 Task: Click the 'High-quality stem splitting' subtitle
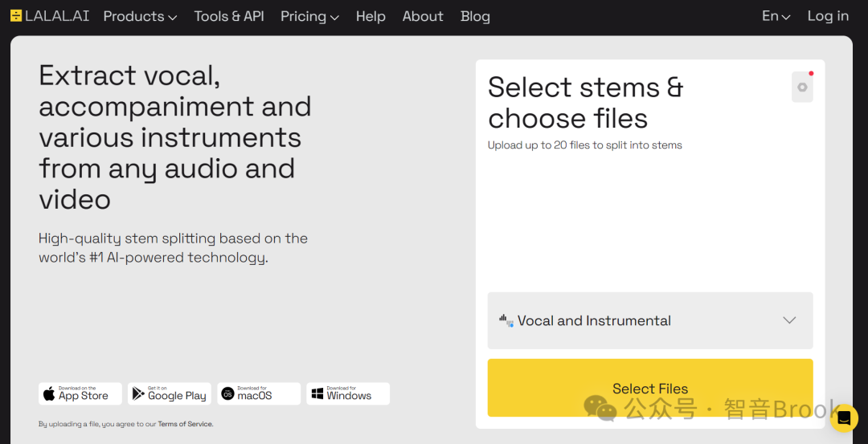(174, 248)
